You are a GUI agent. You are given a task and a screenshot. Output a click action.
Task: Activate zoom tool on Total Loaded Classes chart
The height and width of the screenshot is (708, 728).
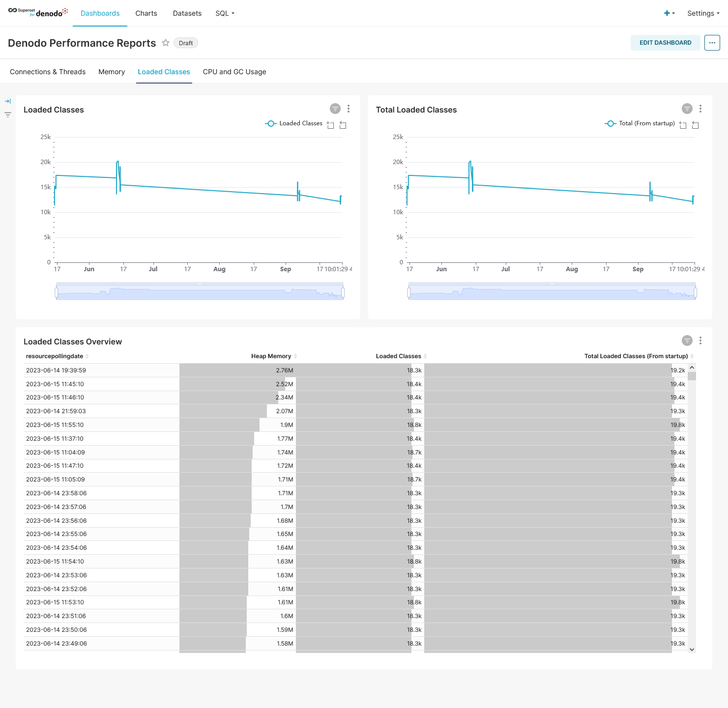[683, 125]
